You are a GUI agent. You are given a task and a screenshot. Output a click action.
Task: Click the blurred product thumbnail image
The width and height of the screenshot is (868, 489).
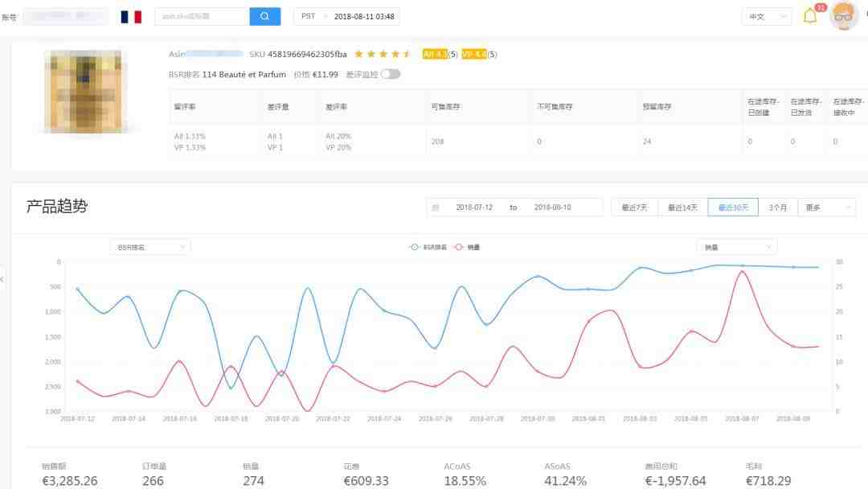coord(85,91)
